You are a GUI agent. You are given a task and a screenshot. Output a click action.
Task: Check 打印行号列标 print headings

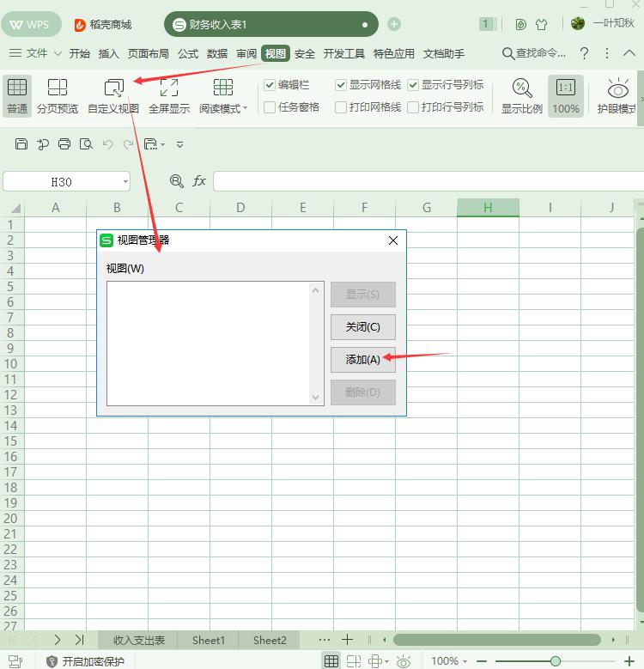[412, 107]
